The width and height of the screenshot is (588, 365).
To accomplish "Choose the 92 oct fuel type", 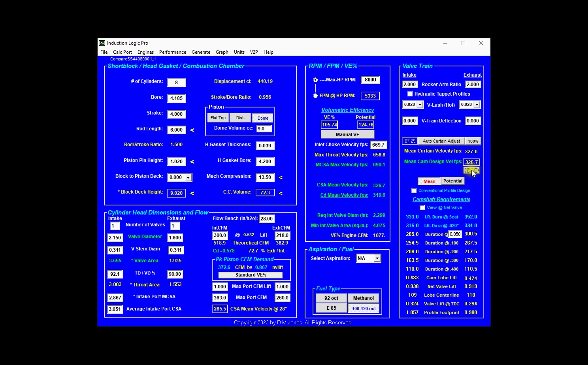I will [331, 298].
